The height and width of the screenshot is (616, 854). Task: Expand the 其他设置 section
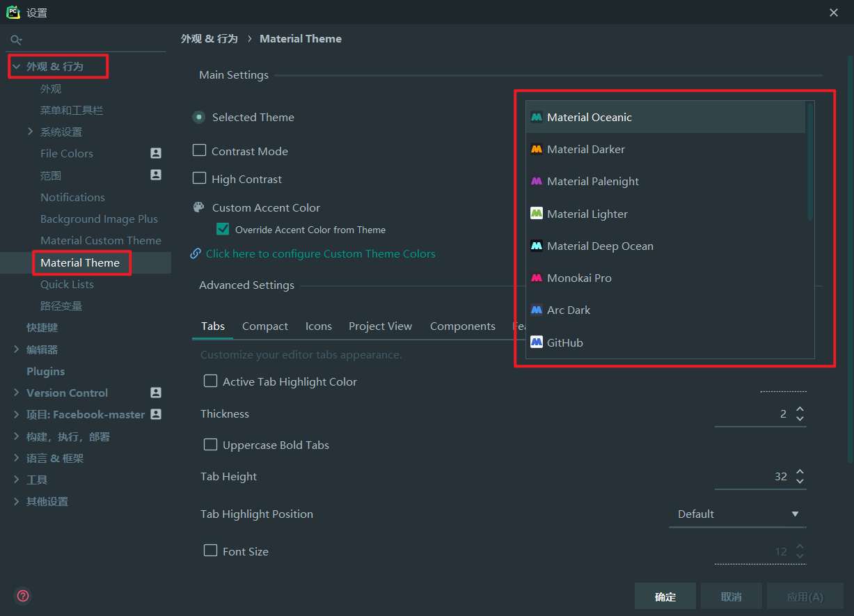click(16, 501)
